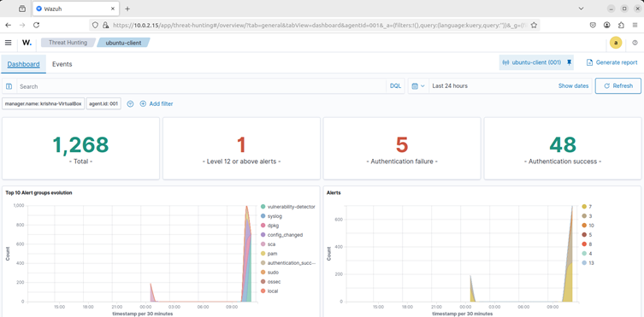The image size is (644, 317).
Task: Close the Wazuh browser tab
Action: pos(112,9)
